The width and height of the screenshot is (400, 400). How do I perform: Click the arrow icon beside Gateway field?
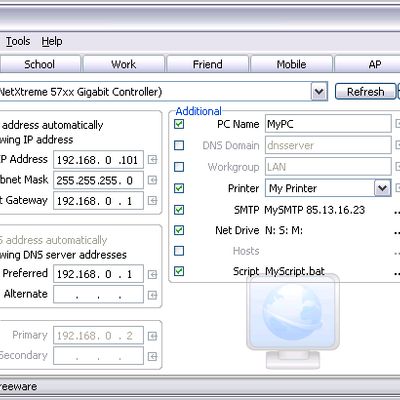[x=152, y=201]
